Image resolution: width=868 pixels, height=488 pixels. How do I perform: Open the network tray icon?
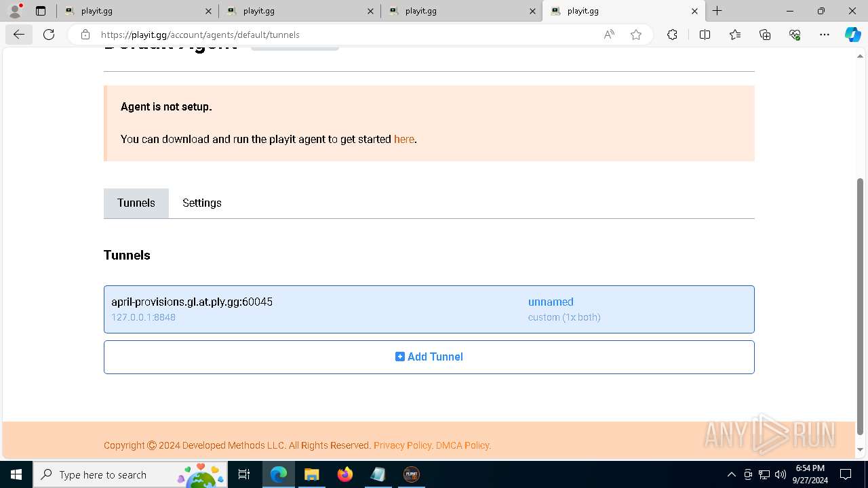(764, 474)
